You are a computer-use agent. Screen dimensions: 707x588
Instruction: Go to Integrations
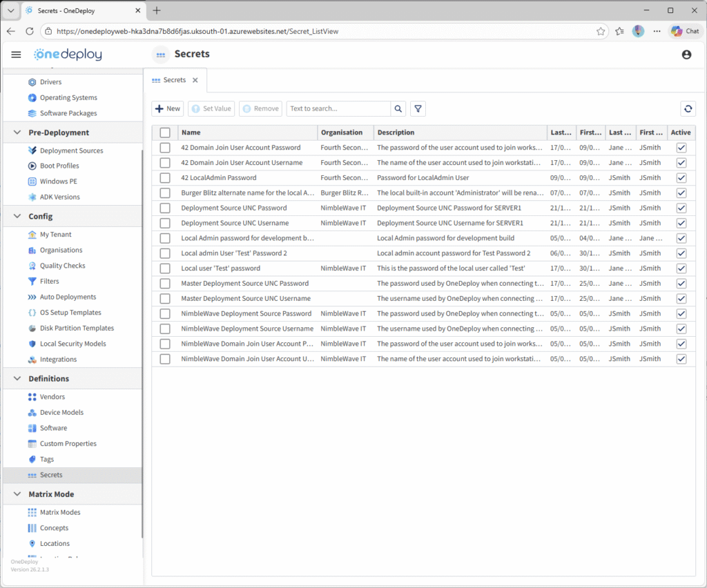(x=58, y=359)
